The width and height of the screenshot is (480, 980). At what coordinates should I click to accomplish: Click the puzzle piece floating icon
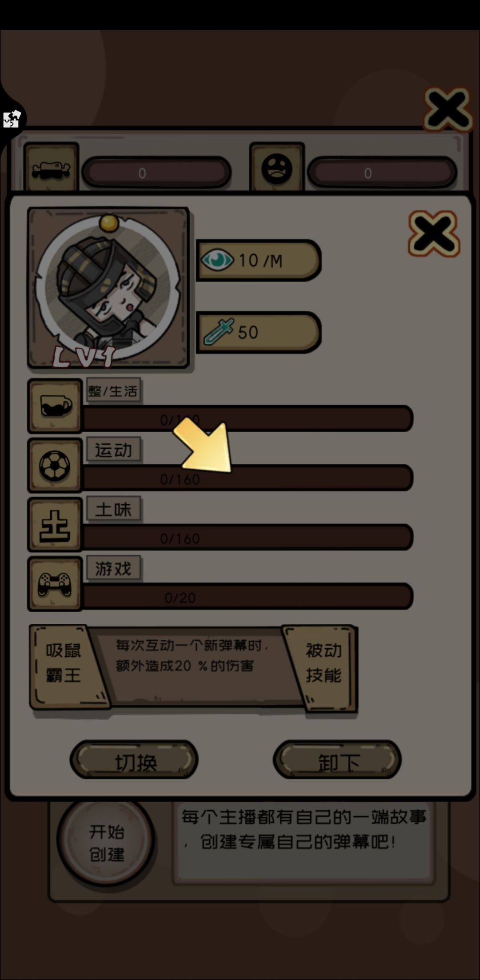(12, 119)
